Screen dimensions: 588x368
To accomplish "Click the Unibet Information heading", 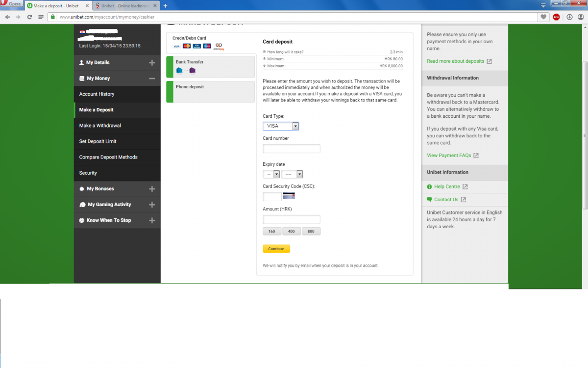I will pyautogui.click(x=448, y=172).
